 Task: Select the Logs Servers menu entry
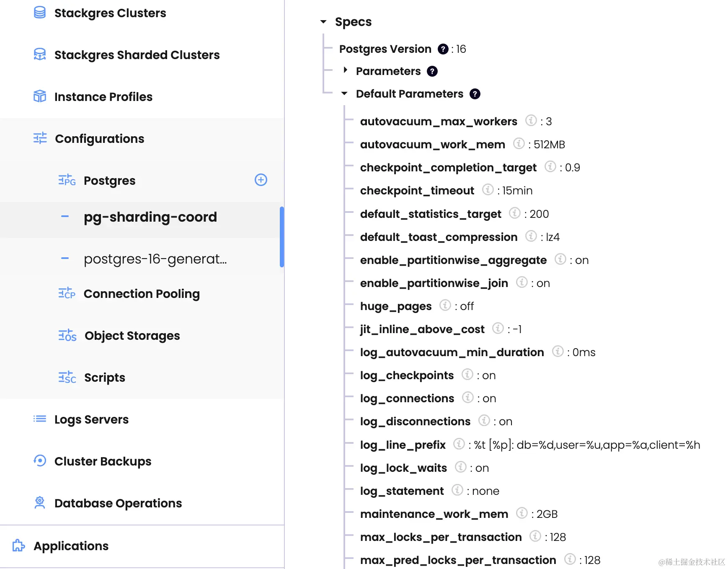pyautogui.click(x=91, y=419)
